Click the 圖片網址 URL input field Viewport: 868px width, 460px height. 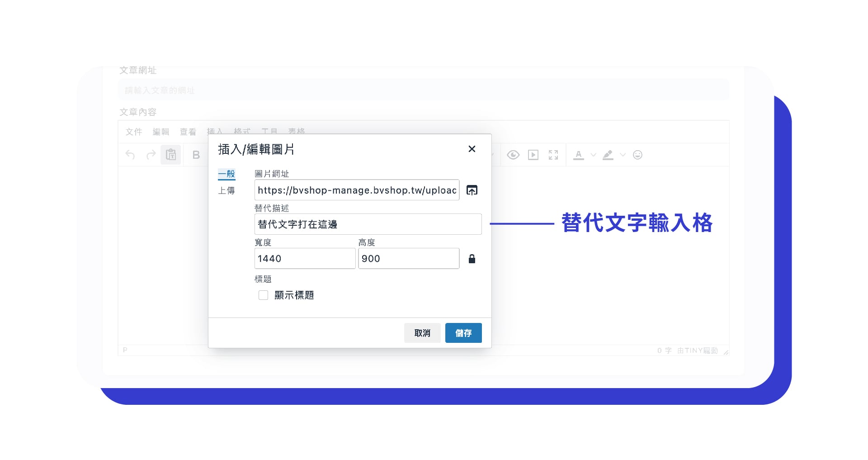coord(357,190)
